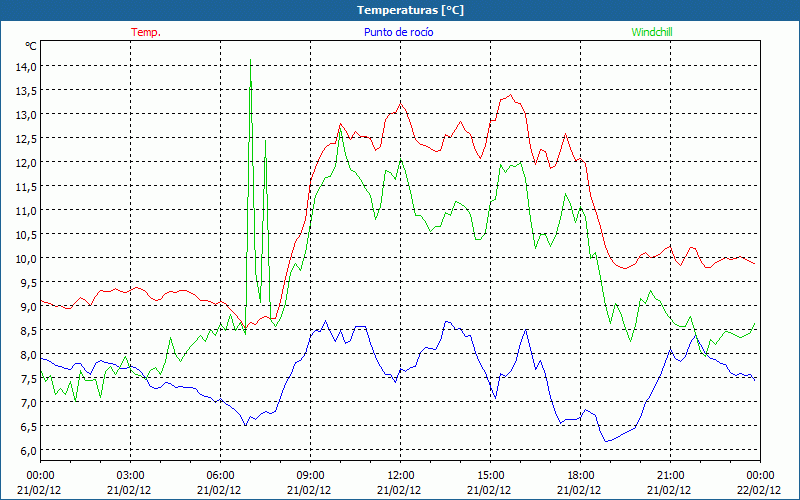Click the 13,0 y-axis value
This screenshot has height=500, width=800.
click(x=26, y=114)
